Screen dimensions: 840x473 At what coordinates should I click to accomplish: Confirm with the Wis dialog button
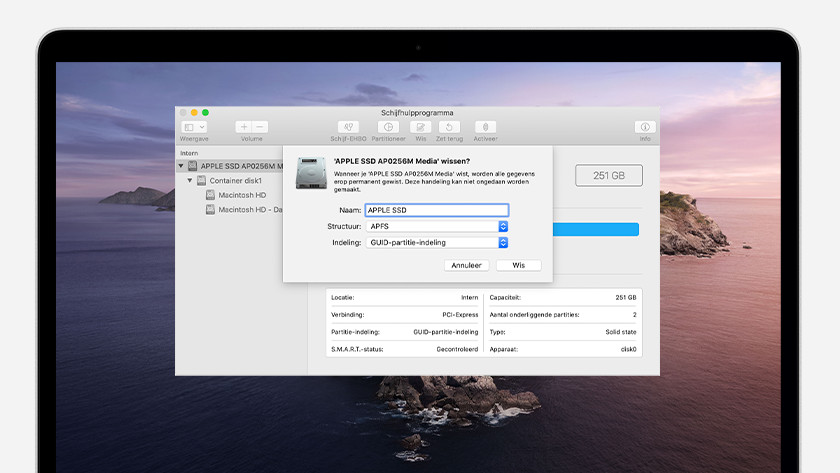click(x=519, y=265)
